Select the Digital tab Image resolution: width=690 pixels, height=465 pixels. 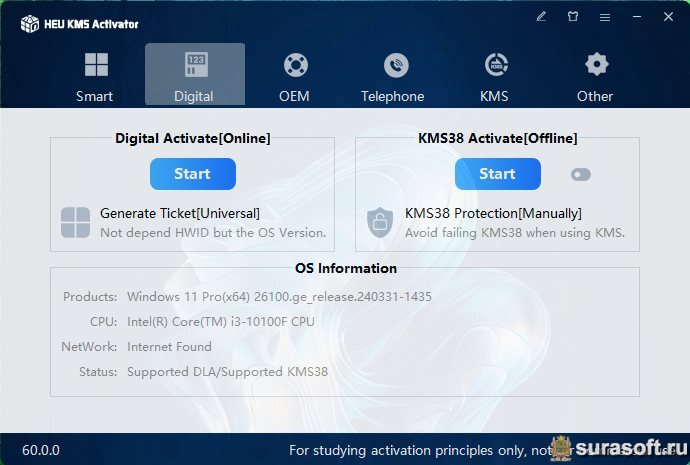click(195, 74)
